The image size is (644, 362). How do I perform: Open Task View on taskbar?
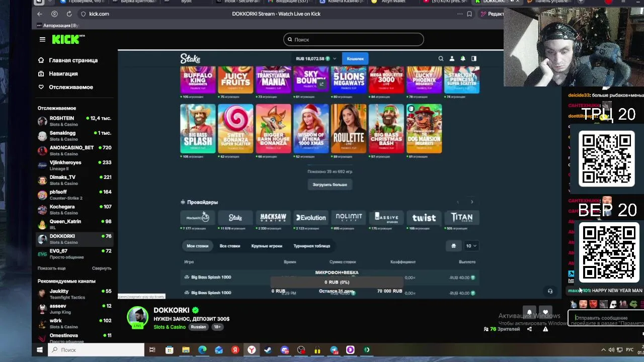click(152, 350)
